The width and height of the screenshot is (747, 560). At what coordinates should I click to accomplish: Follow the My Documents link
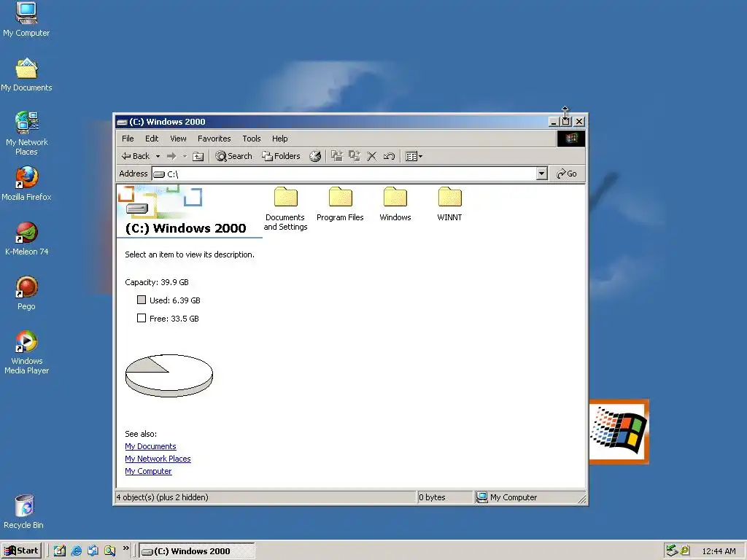(150, 446)
